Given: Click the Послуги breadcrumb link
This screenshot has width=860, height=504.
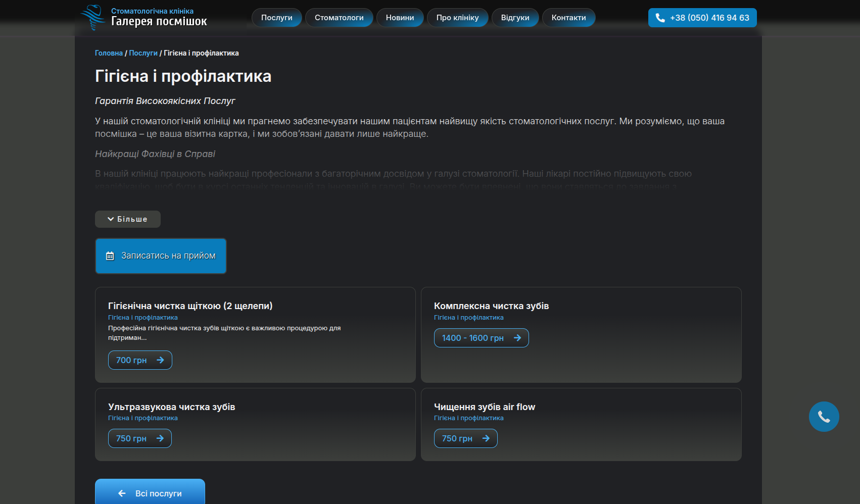Looking at the screenshot, I should (143, 53).
